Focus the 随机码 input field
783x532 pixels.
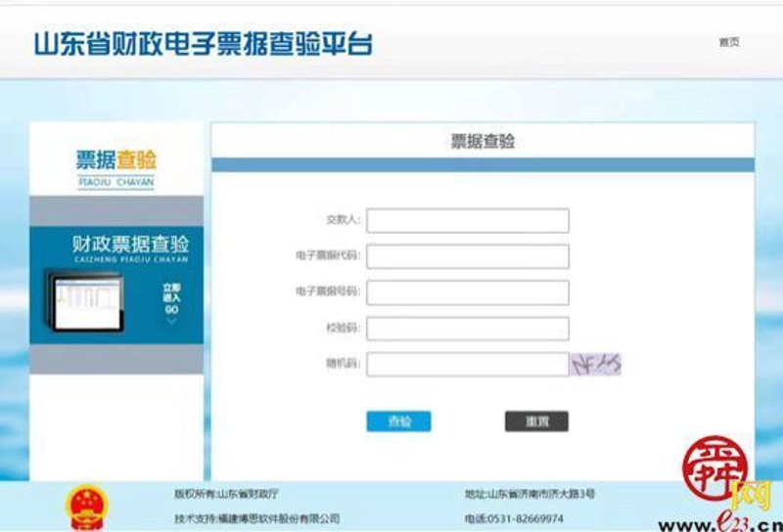click(x=468, y=365)
